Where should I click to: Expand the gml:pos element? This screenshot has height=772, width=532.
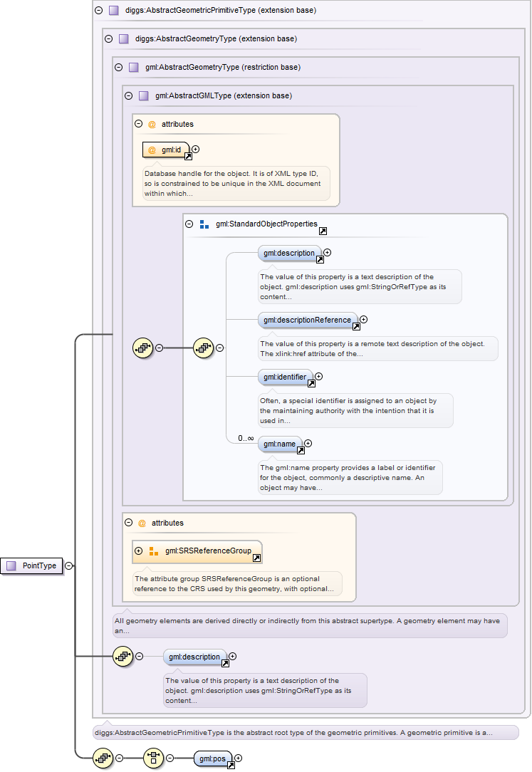coord(239,758)
